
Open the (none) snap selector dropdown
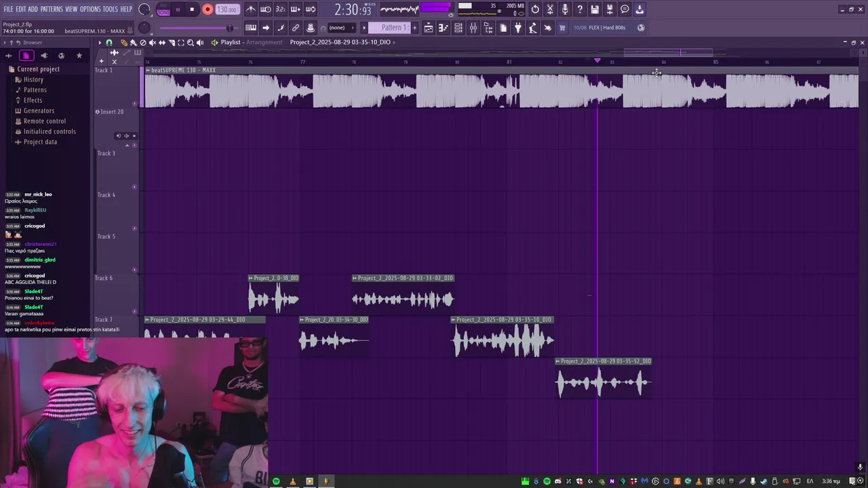(x=340, y=28)
